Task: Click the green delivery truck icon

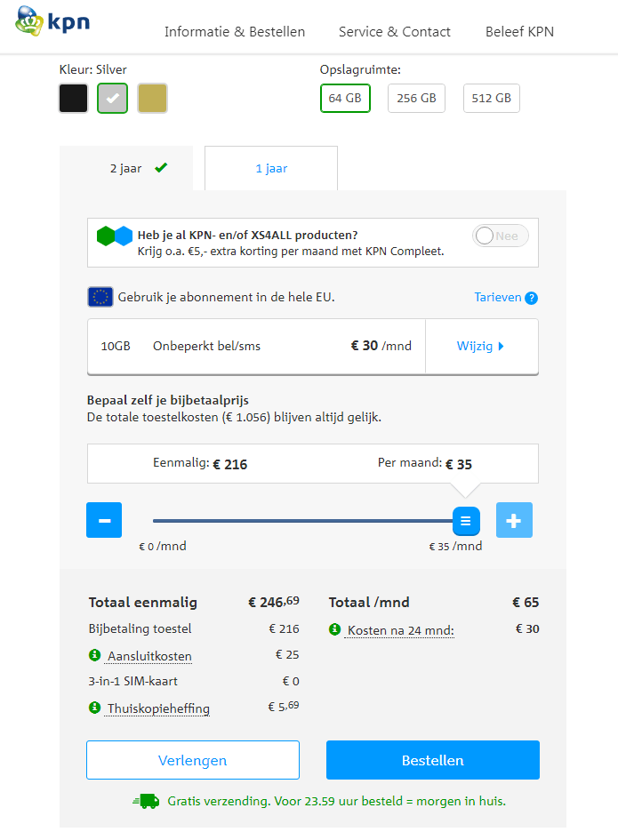Action: pos(147,802)
